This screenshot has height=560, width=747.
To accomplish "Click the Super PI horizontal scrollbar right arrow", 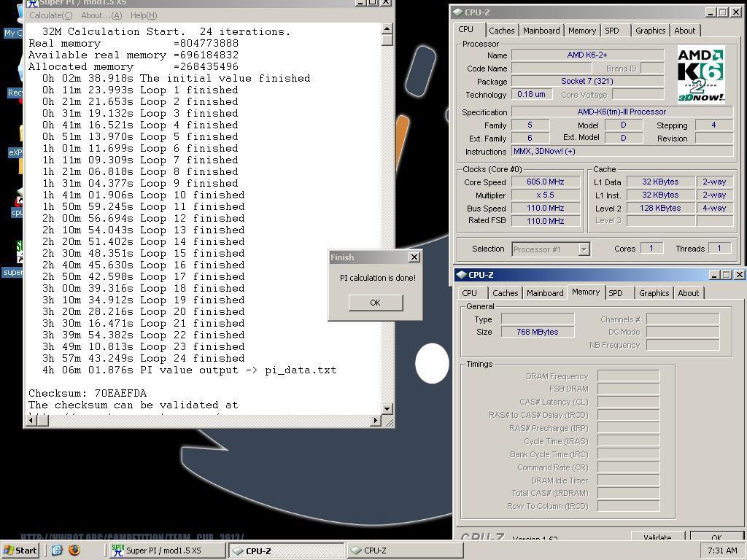I will [x=376, y=421].
